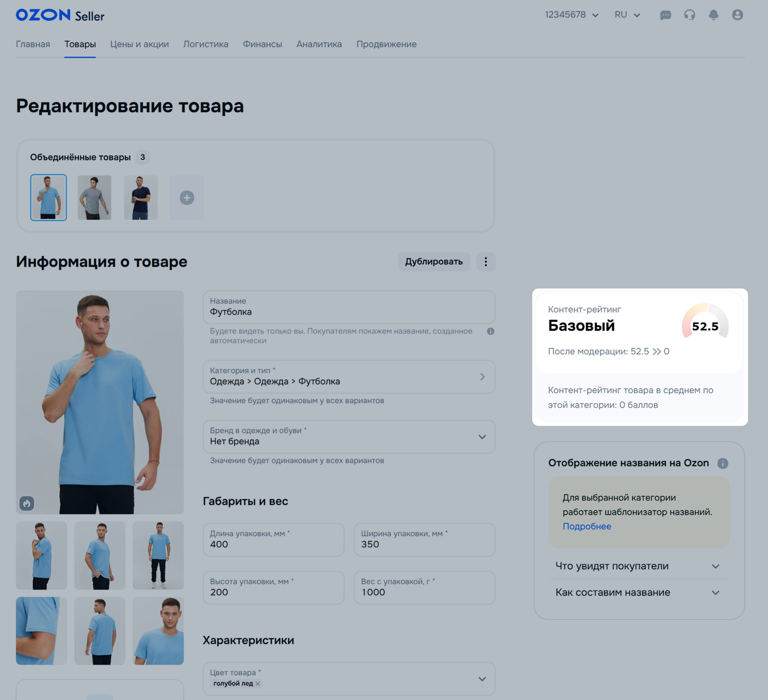Open the chat messages icon in header
Viewport: 768px width, 700px height.
click(665, 15)
